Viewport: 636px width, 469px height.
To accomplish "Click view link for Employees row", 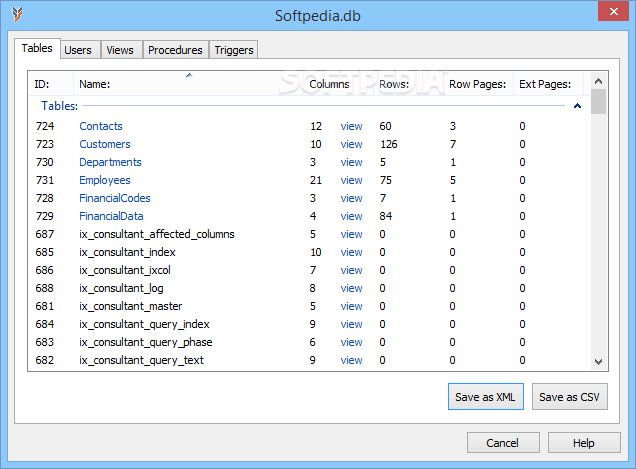I will pos(351,180).
